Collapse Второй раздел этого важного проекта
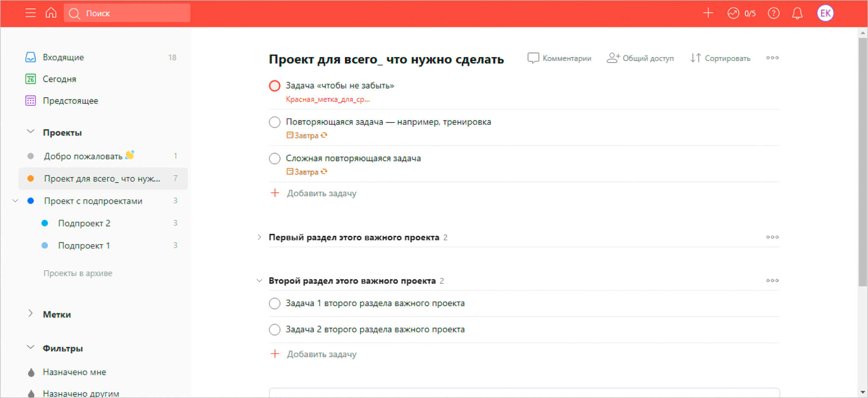The width and height of the screenshot is (868, 398). tap(259, 281)
